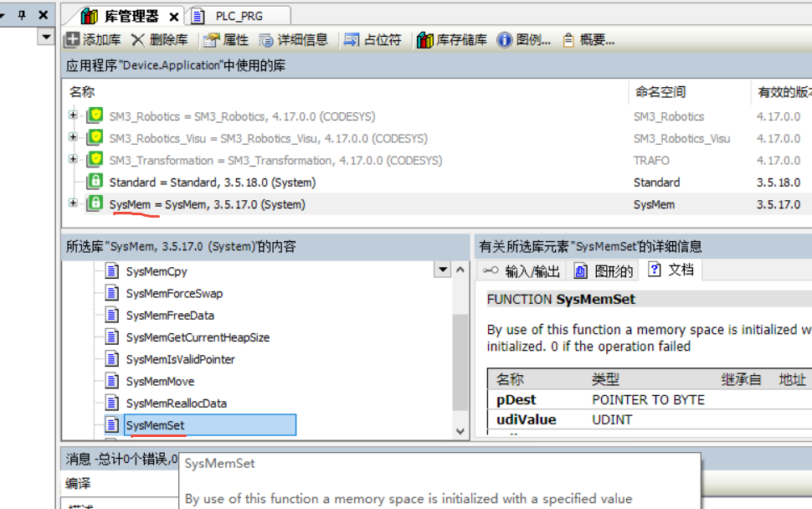This screenshot has width=812, height=509.
Task: Select the SysMemMove function
Action: (160, 382)
